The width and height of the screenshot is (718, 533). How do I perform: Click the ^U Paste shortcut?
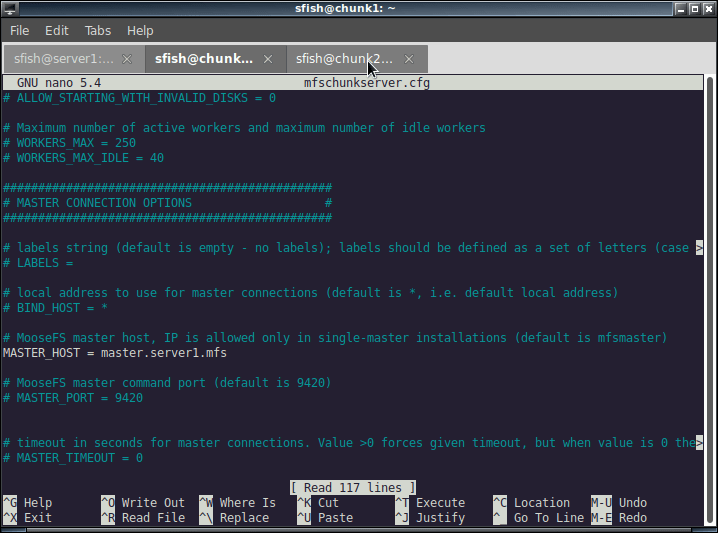pyautogui.click(x=325, y=518)
